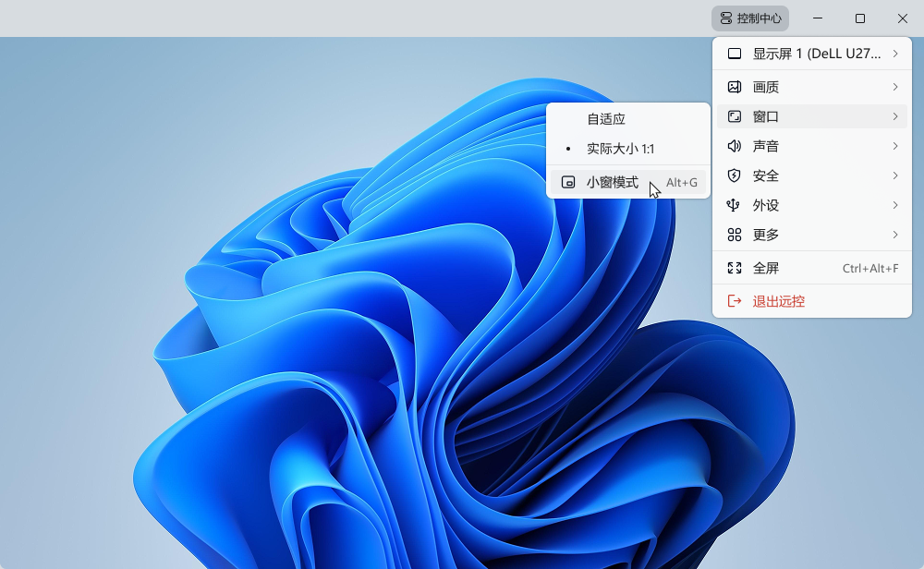Click the 画质 picture quality icon
The width and height of the screenshot is (924, 569).
click(735, 87)
